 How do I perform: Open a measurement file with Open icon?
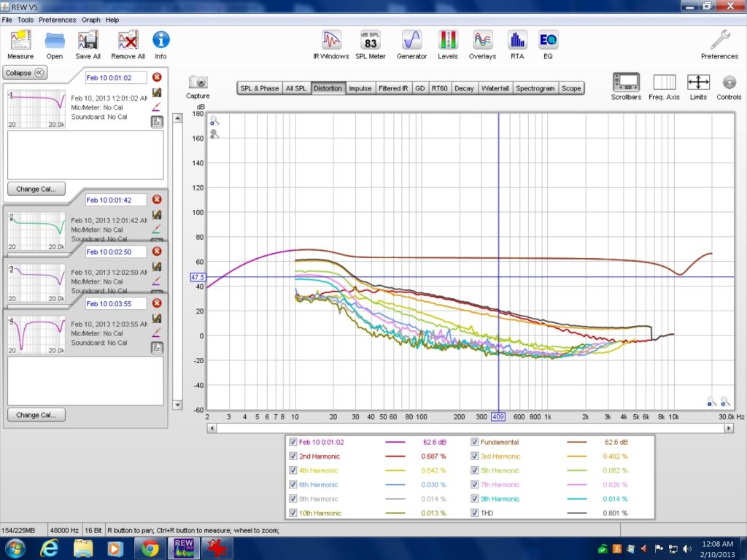point(54,40)
